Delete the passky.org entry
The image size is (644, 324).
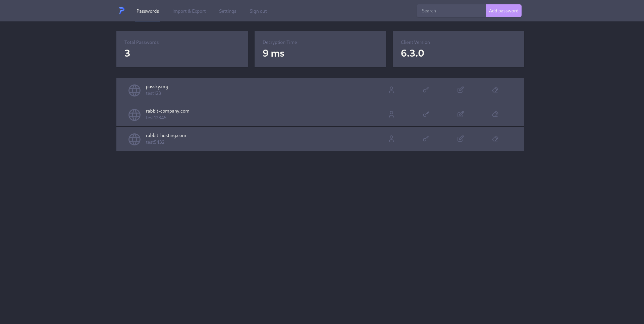495,90
